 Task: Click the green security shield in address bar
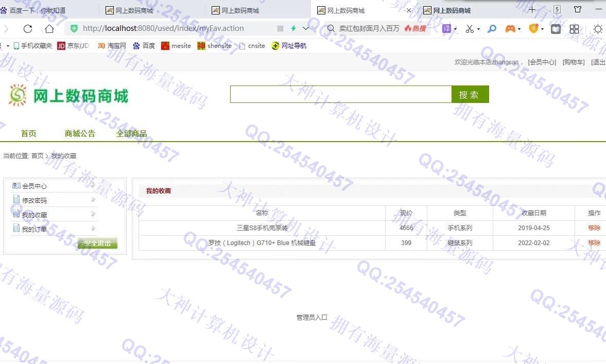click(74, 28)
